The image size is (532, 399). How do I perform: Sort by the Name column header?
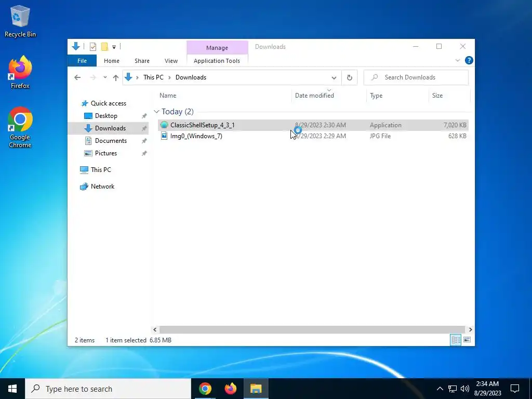pos(224,96)
